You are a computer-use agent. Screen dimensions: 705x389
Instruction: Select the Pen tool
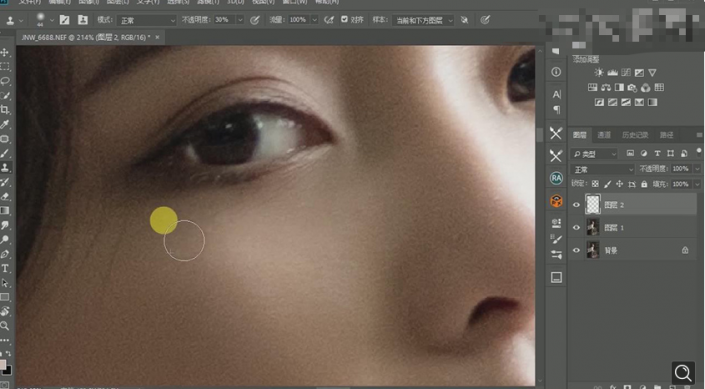point(5,254)
